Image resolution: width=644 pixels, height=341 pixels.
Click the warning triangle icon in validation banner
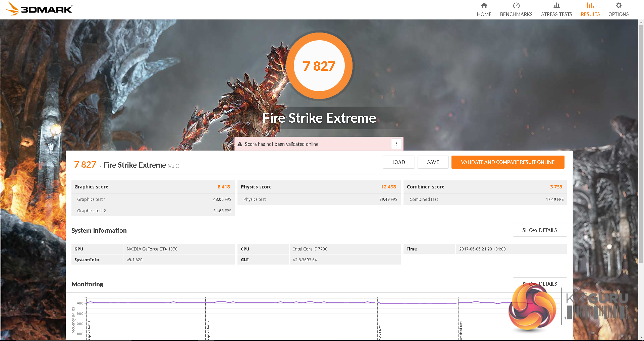[x=240, y=144]
